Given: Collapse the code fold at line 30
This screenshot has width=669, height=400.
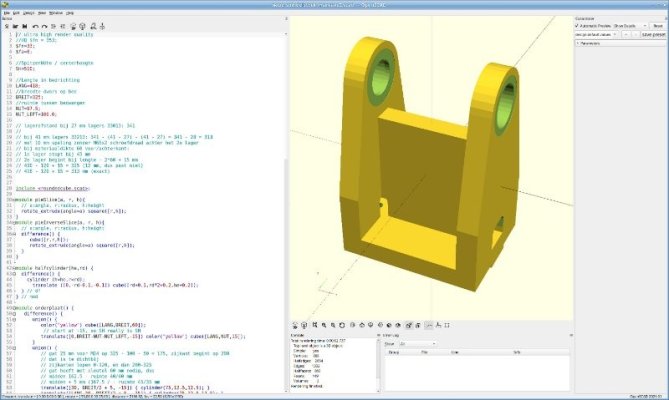Looking at the screenshot, I should tap(14, 200).
